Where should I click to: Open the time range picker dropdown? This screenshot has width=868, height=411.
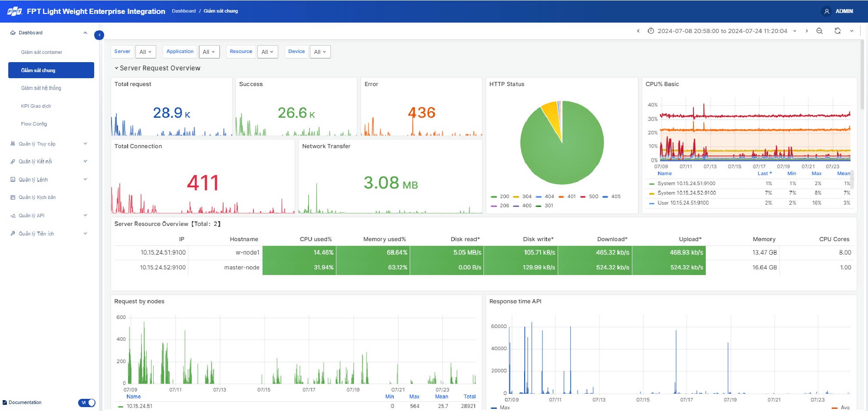coord(722,31)
